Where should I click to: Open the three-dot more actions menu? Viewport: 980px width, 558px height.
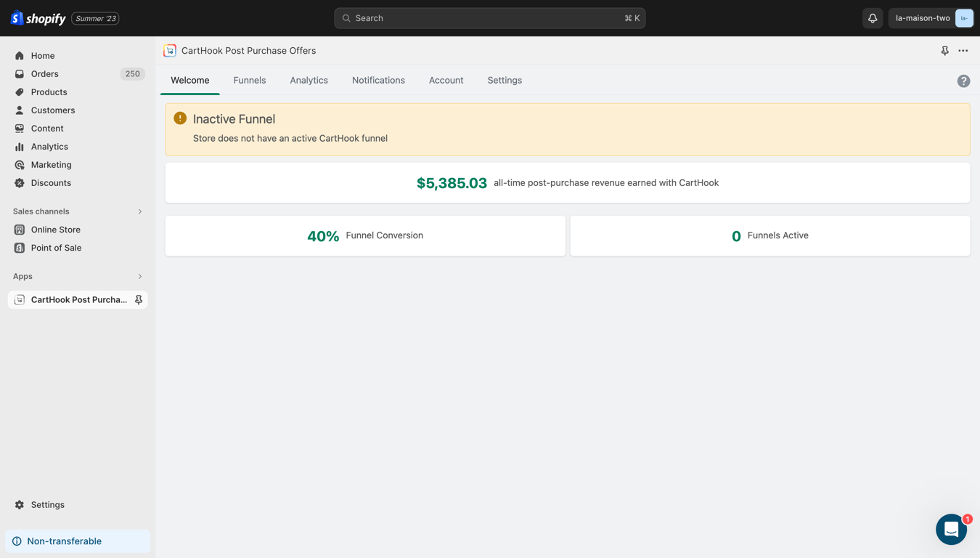[963, 51]
